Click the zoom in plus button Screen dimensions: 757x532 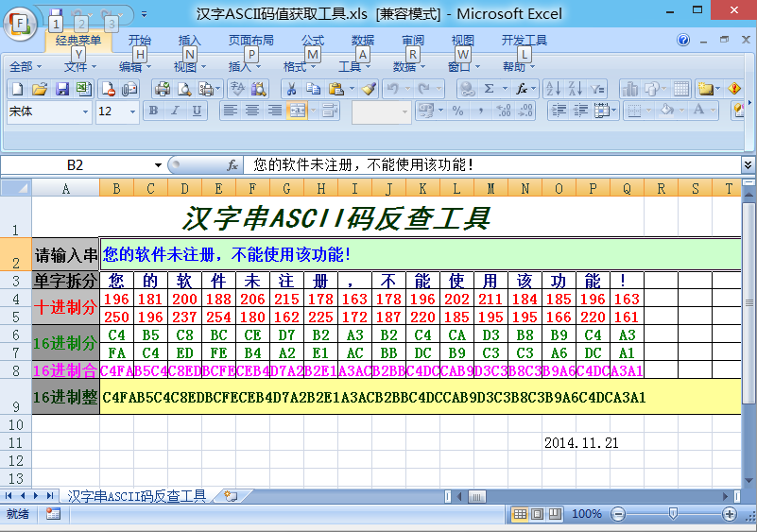point(730,513)
